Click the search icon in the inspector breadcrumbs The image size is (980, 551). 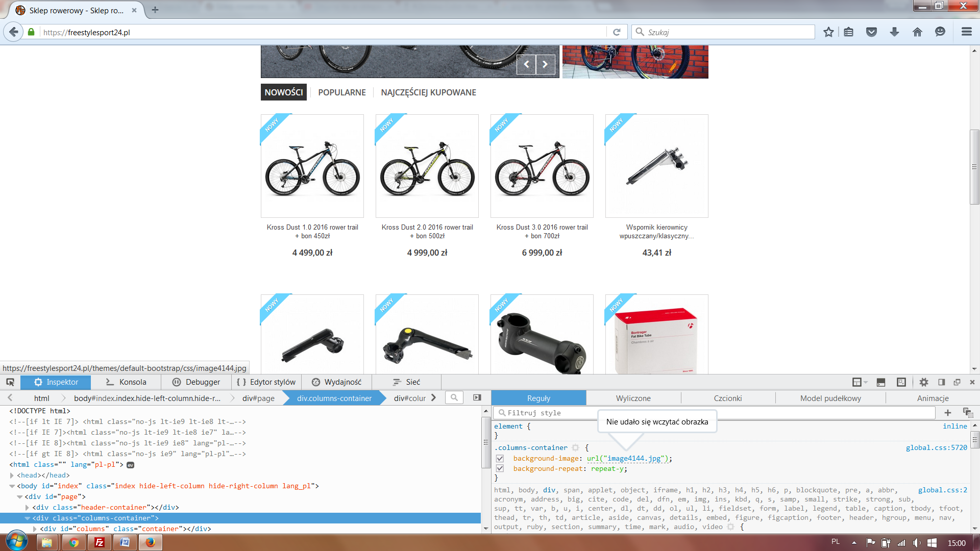pos(454,398)
